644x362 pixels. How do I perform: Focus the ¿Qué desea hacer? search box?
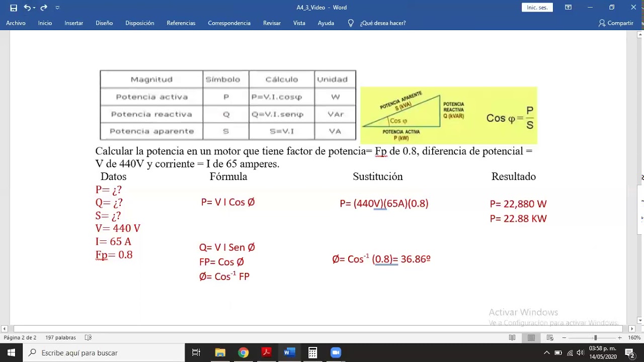[383, 23]
